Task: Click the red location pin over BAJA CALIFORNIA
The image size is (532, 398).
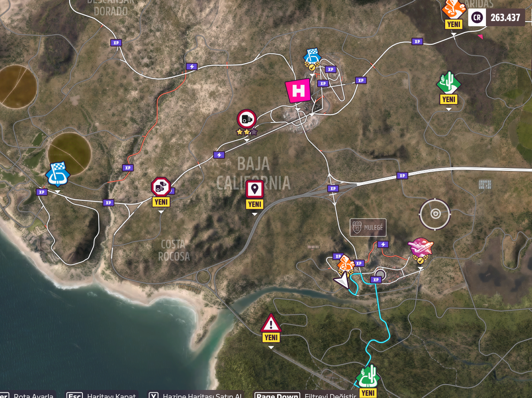Action: click(x=254, y=190)
